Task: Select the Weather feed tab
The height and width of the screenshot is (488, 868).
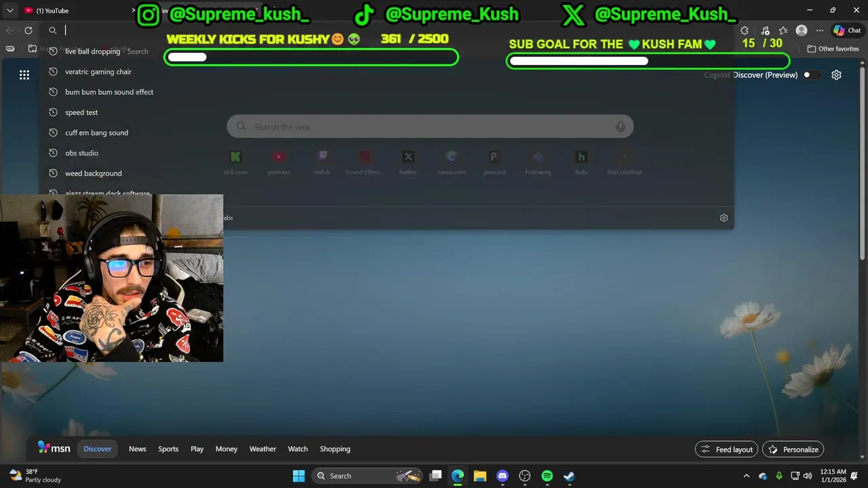Action: [262, 449]
